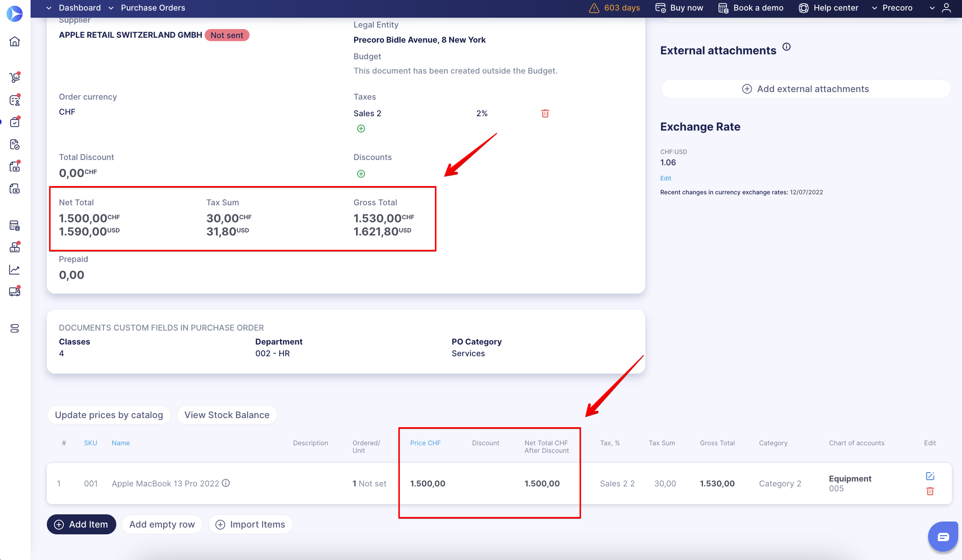This screenshot has height=560, width=962.
Task: Click Add external attachments
Action: [x=805, y=89]
